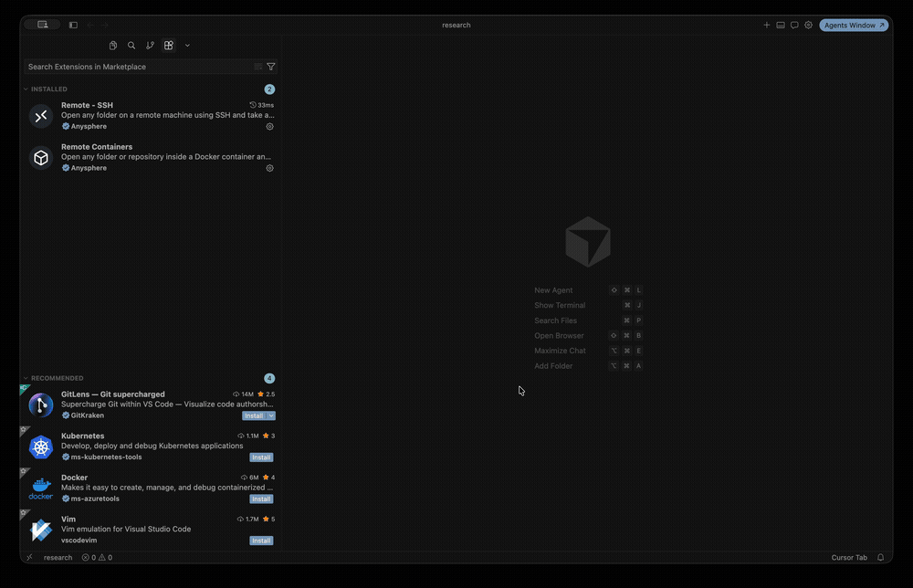The image size is (913, 588).
Task: Open the Search view icon in sidebar
Action: click(x=131, y=46)
